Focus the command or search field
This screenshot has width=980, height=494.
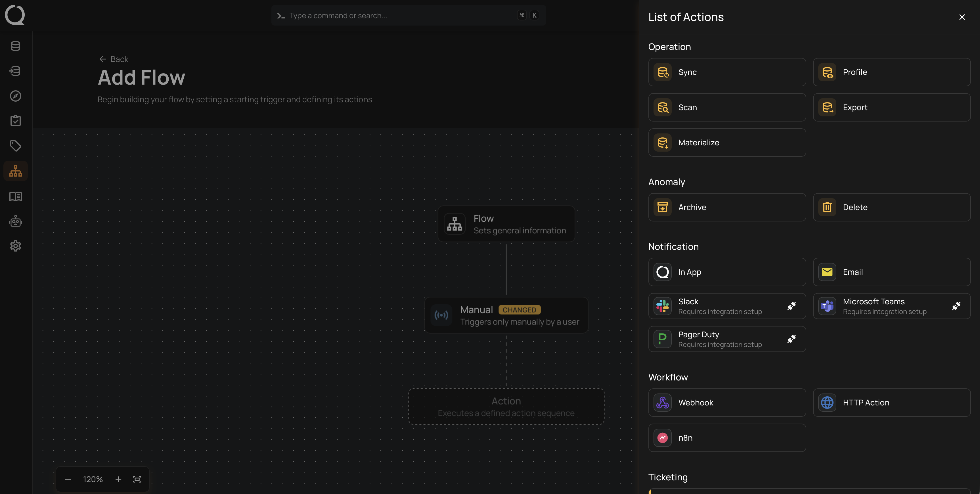click(x=409, y=16)
